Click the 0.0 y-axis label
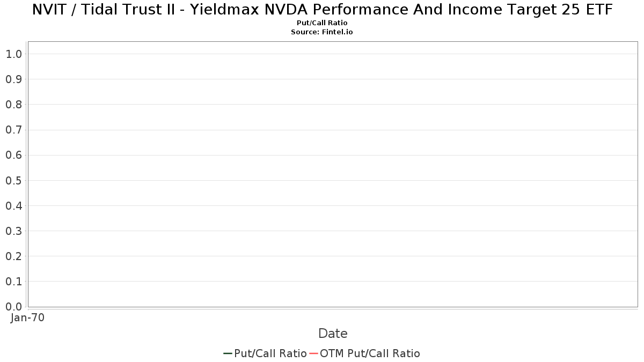Viewport: 644px width, 362px height. point(13,307)
